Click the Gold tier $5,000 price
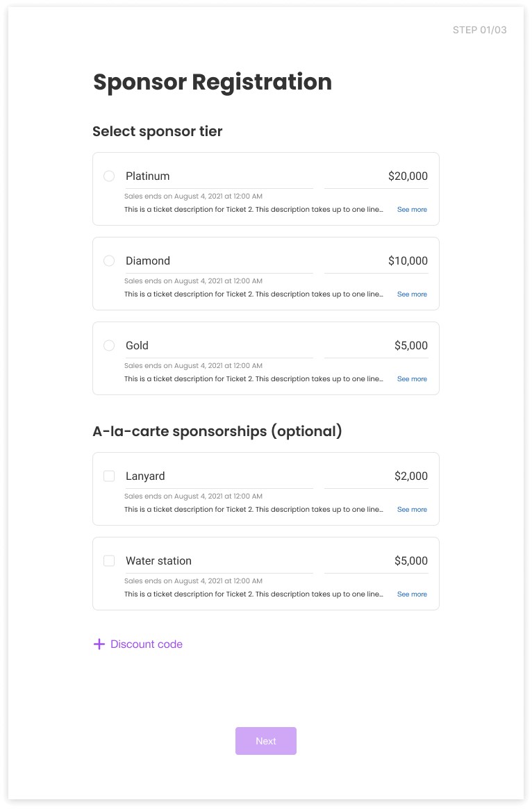This screenshot has height=809, width=532. (410, 346)
